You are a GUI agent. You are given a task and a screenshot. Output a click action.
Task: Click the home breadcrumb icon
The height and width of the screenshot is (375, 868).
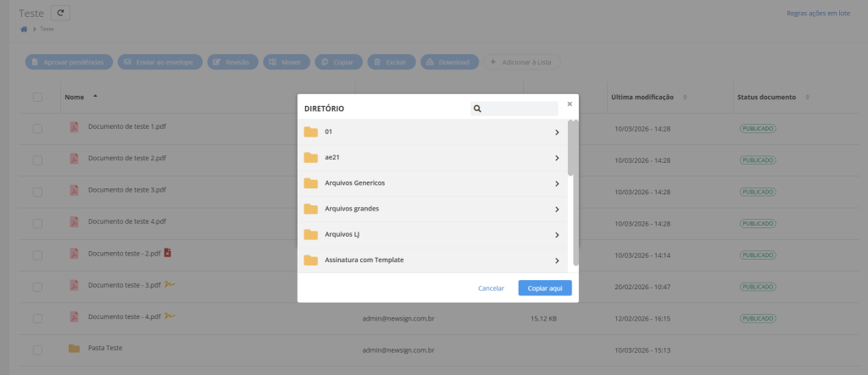pos(24,29)
